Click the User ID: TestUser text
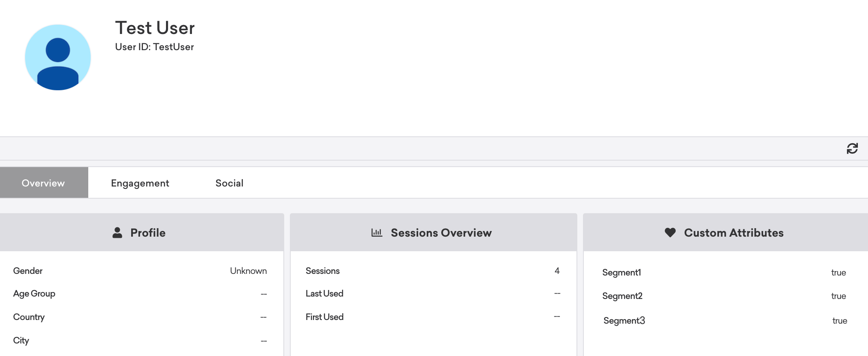Screen dimensions: 868x356 point(154,47)
